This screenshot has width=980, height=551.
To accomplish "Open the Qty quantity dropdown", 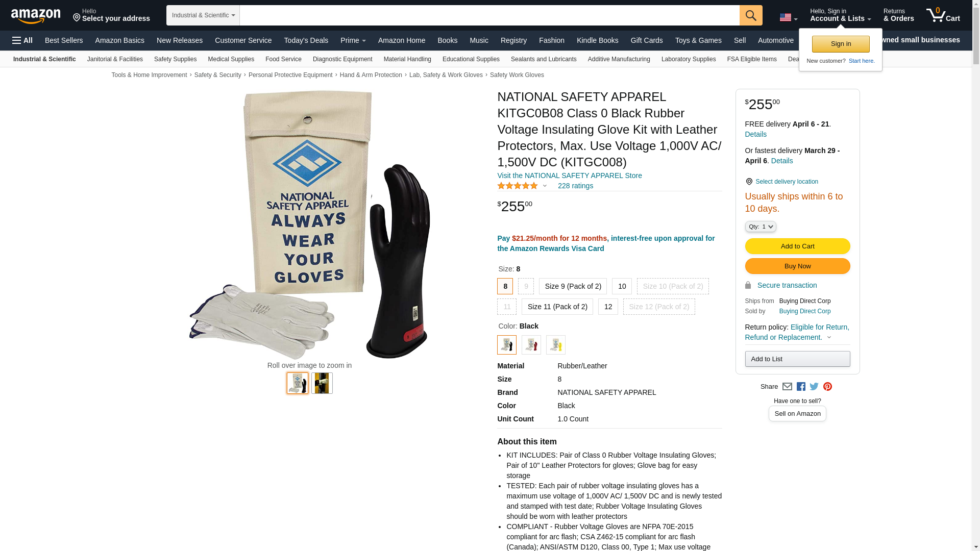I will 760,227.
